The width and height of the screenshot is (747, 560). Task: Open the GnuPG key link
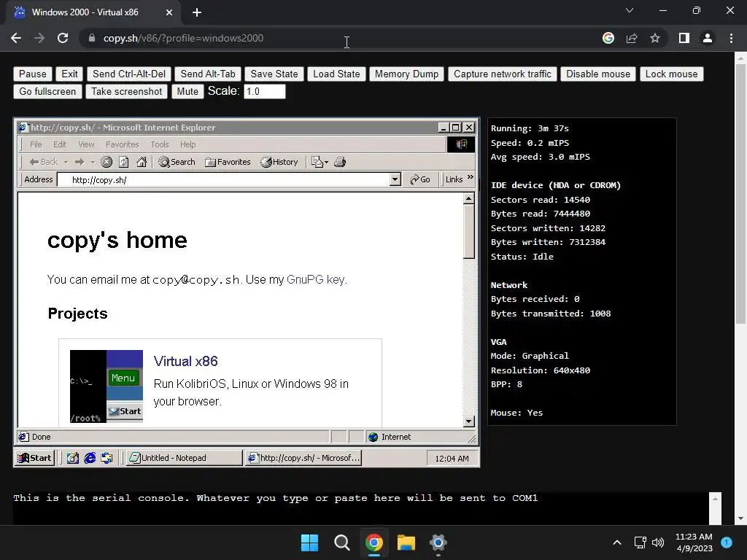(x=315, y=279)
